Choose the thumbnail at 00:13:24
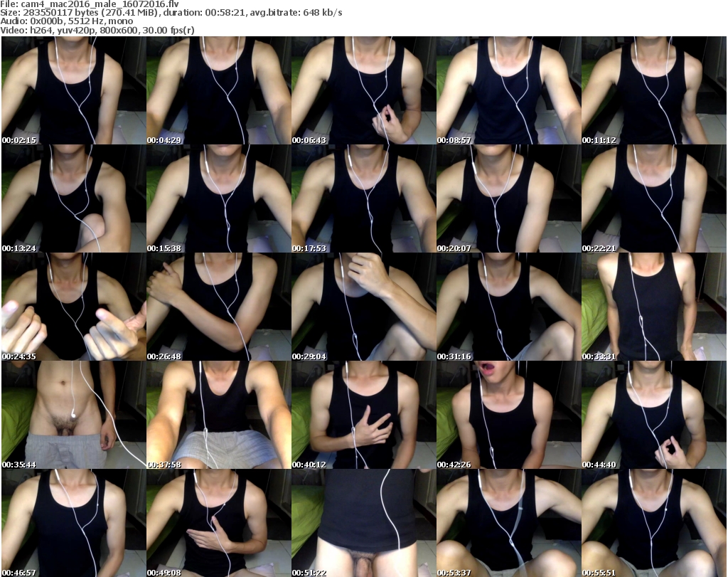The width and height of the screenshot is (728, 577). pos(74,198)
